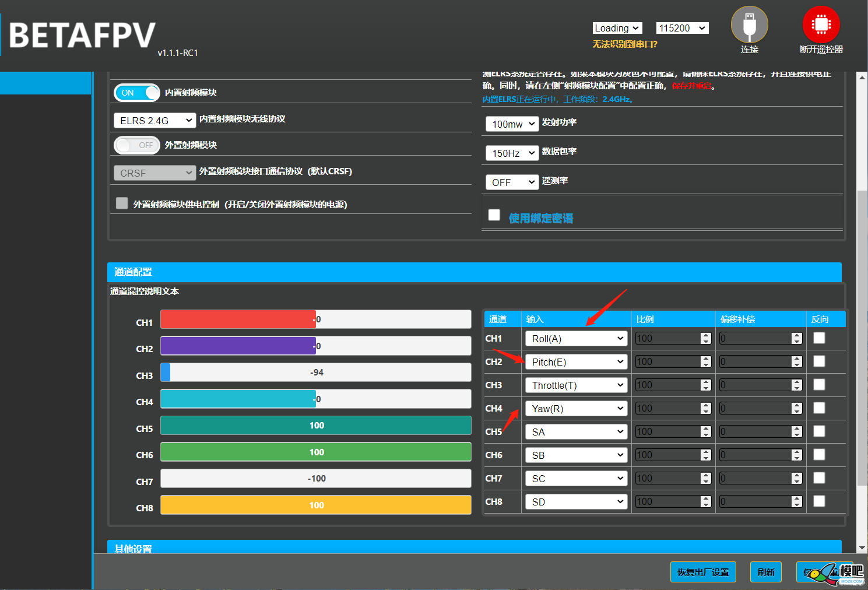Increase CH2 scale with the stepper arrow
Image resolution: width=868 pixels, height=590 pixels.
(706, 359)
